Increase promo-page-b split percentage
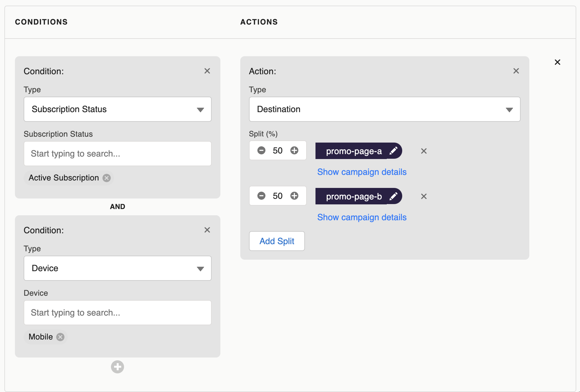 294,196
